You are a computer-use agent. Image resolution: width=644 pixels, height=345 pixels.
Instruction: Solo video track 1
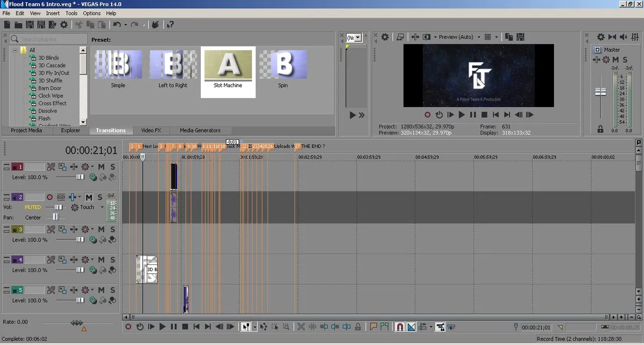[x=113, y=167]
